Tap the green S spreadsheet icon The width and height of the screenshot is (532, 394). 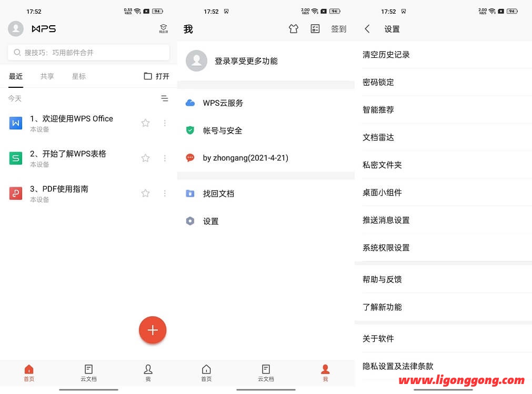pos(16,158)
